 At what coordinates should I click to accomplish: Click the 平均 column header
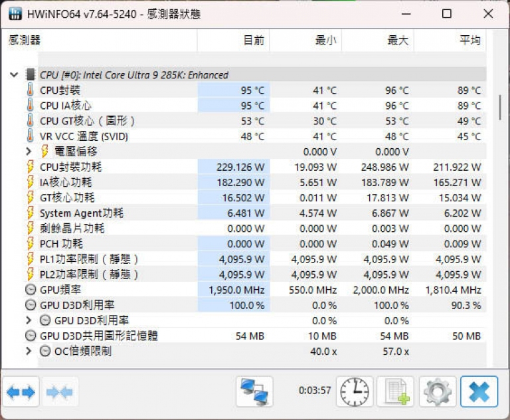click(x=450, y=41)
